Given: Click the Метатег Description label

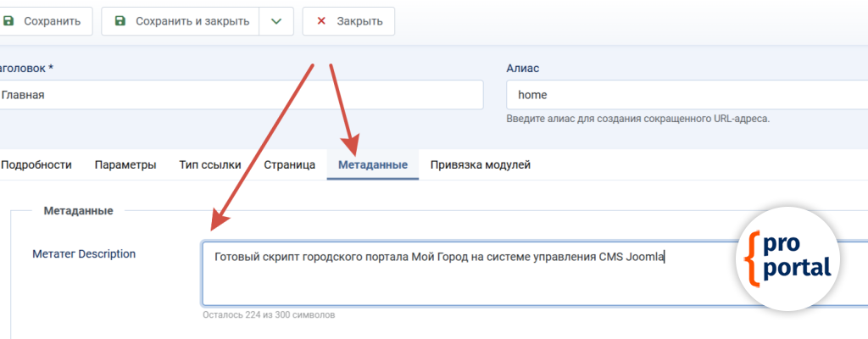Looking at the screenshot, I should tap(84, 253).
